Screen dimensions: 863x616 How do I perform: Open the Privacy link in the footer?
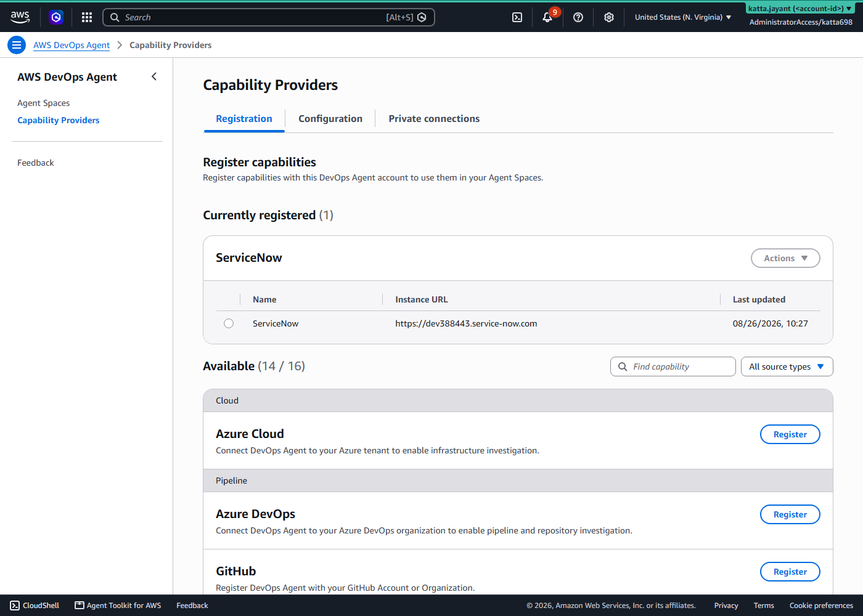coord(726,606)
